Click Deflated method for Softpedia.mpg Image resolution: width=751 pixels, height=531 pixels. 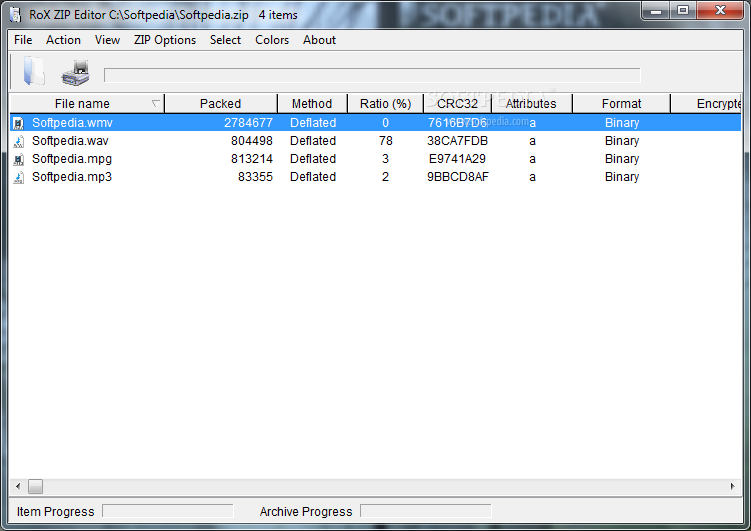click(313, 158)
